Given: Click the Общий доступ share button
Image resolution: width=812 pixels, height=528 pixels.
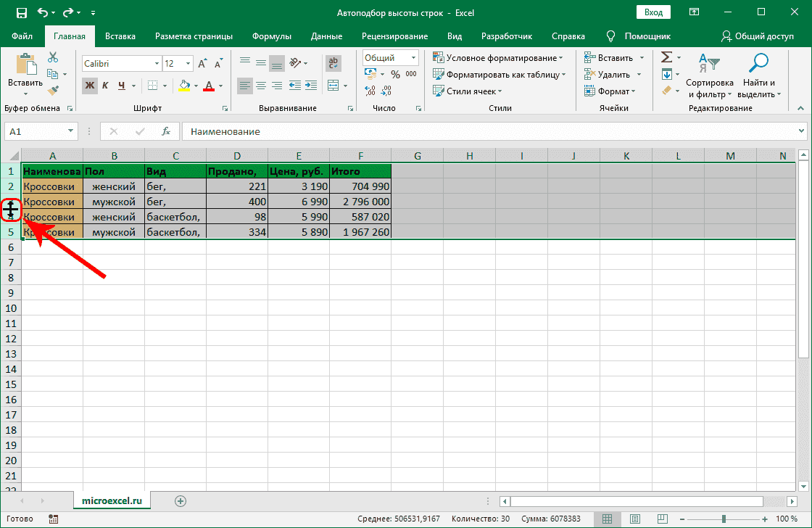Looking at the screenshot, I should pos(758,36).
